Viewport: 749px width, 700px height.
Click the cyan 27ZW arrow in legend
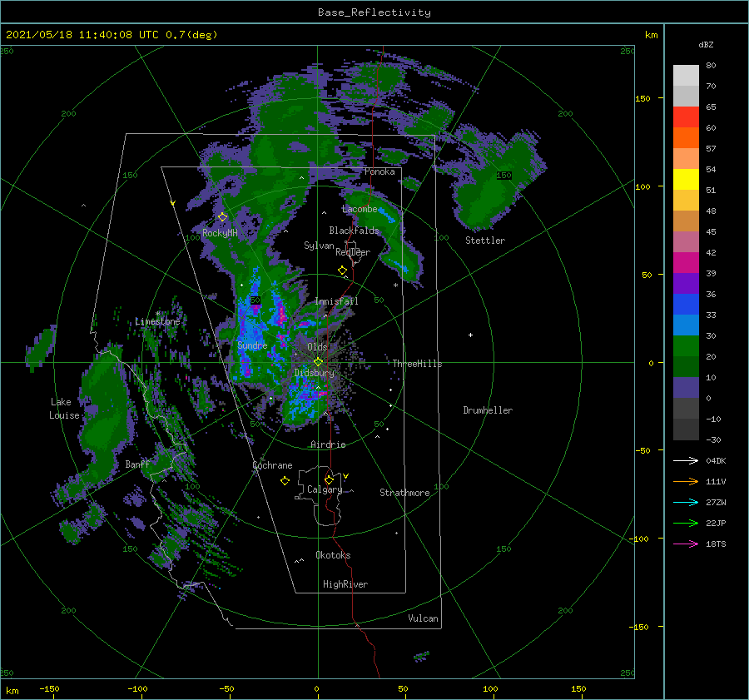(x=686, y=502)
